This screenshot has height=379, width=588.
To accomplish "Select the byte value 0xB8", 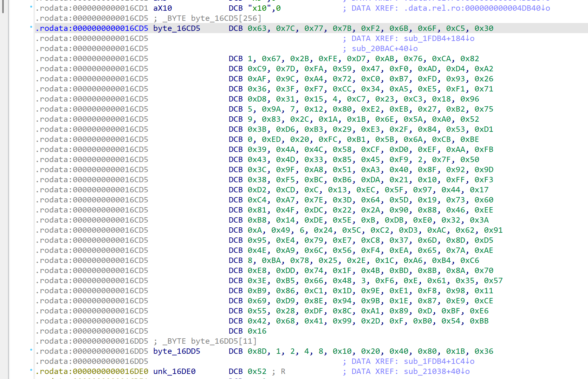I will (257, 220).
